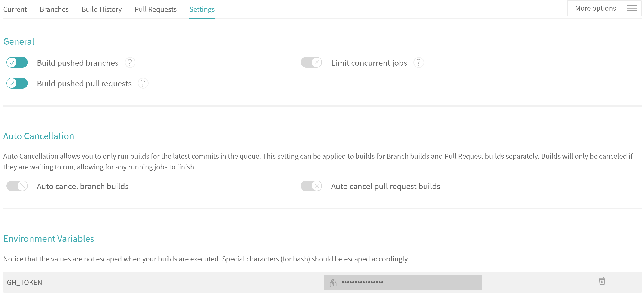Open help for Build pushed branches

click(x=130, y=62)
